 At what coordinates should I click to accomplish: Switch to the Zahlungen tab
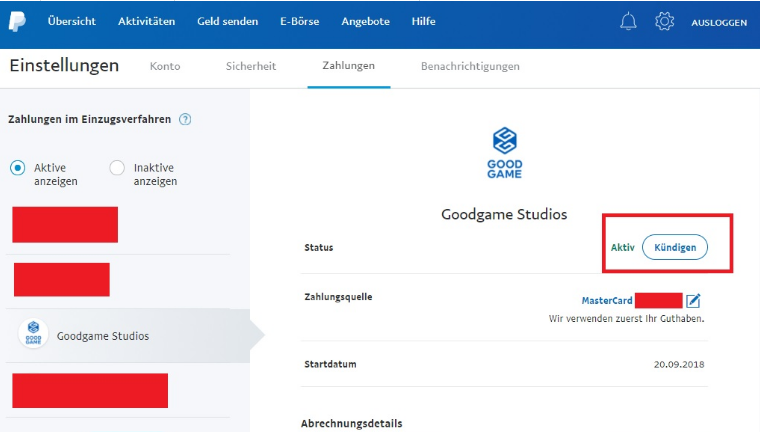point(348,65)
